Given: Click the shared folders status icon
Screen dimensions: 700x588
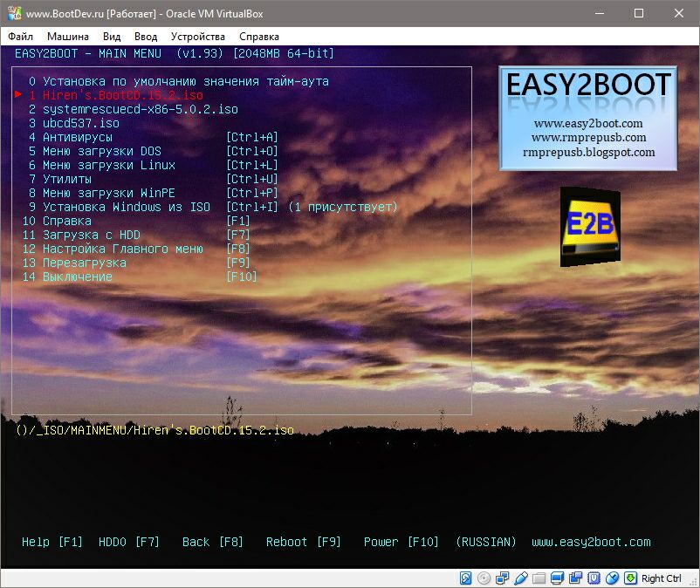Looking at the screenshot, I should click(x=539, y=578).
